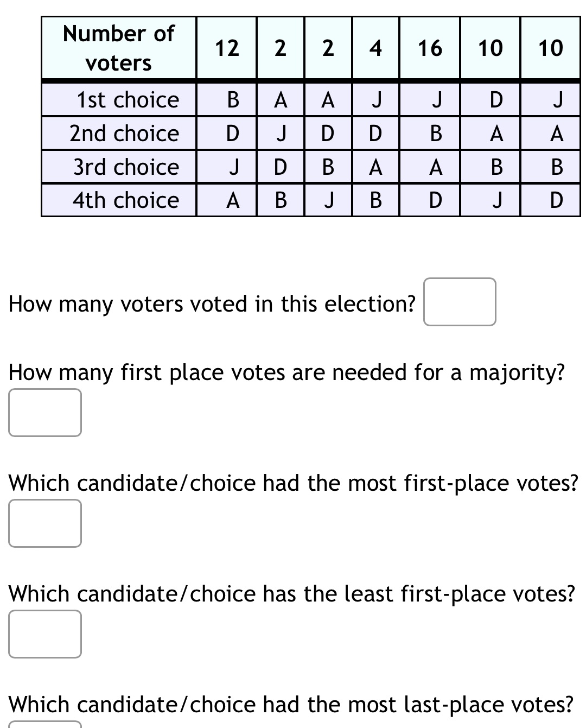The image size is (586, 728).
Task: Click the most last-place votes question text
Action: [291, 705]
